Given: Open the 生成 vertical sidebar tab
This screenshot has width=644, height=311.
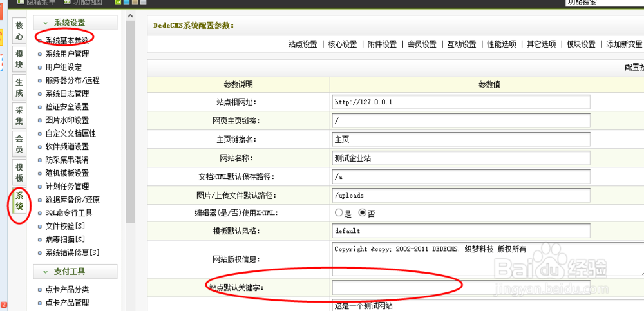Looking at the screenshot, I should 19,87.
